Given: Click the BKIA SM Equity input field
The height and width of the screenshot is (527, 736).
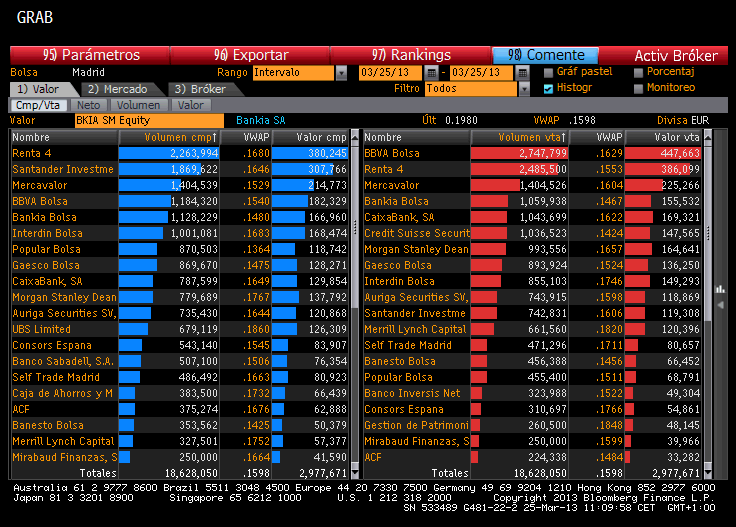Looking at the screenshot, I should pyautogui.click(x=149, y=121).
